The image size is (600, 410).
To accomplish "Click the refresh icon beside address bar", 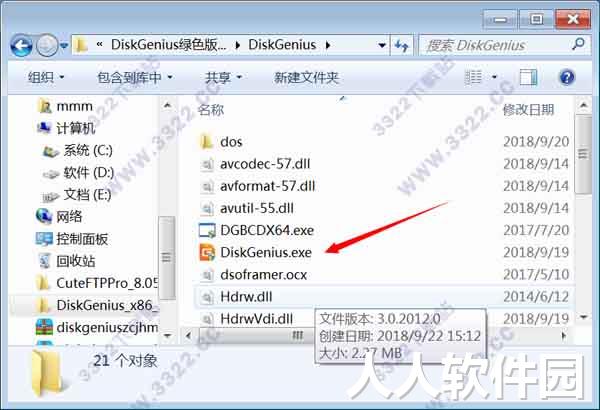I will pyautogui.click(x=401, y=46).
